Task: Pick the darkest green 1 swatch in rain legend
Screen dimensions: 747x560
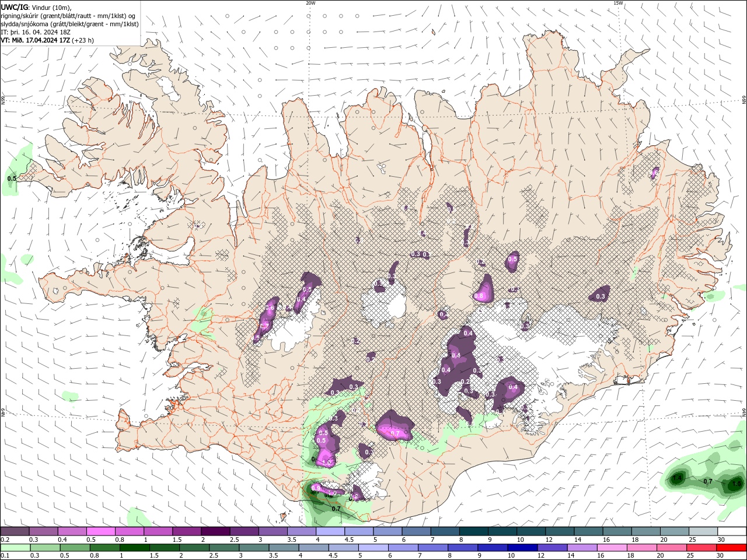Action: click(x=134, y=548)
